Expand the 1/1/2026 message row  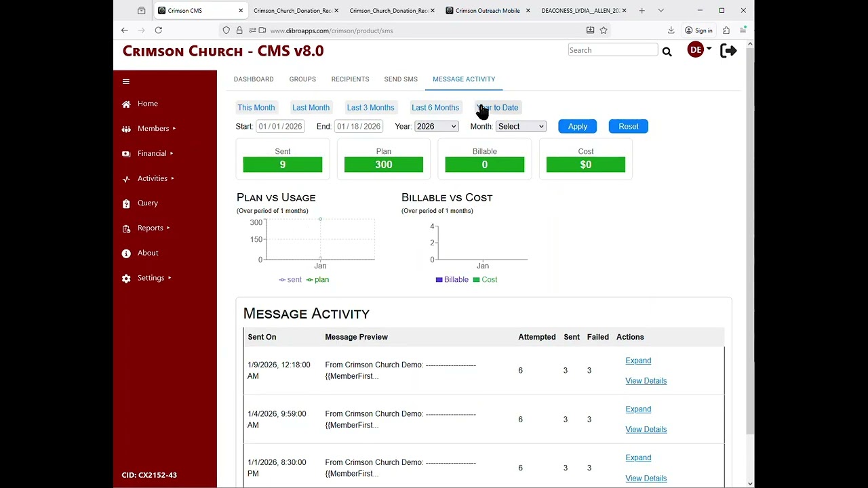638,458
